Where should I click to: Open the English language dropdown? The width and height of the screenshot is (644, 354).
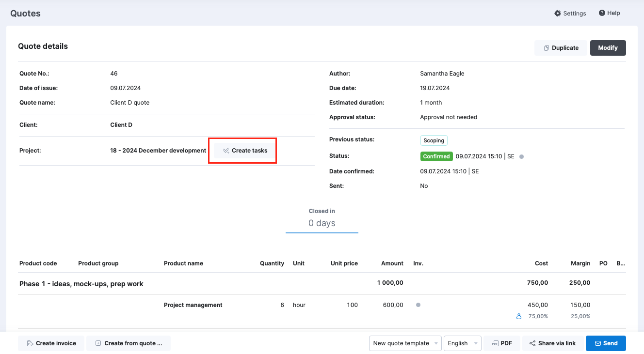[x=462, y=343]
